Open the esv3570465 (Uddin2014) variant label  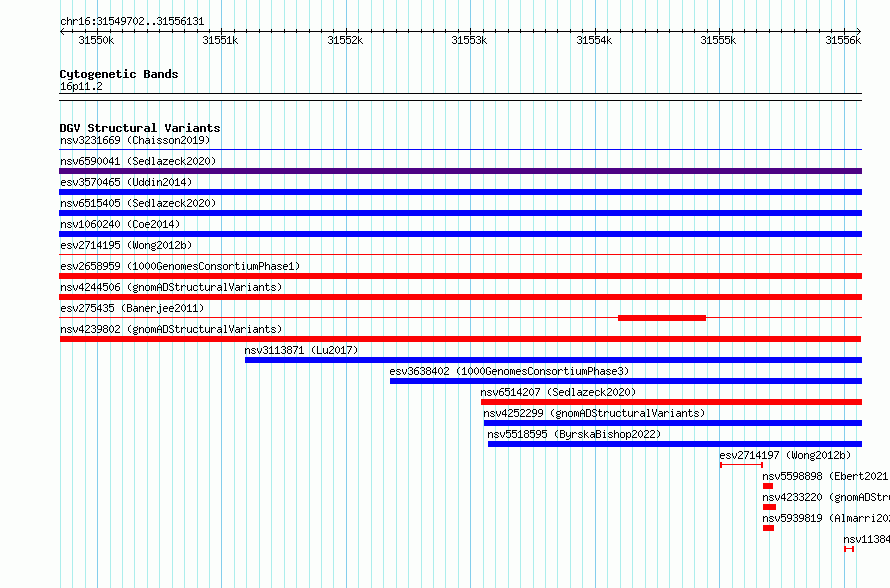click(126, 182)
